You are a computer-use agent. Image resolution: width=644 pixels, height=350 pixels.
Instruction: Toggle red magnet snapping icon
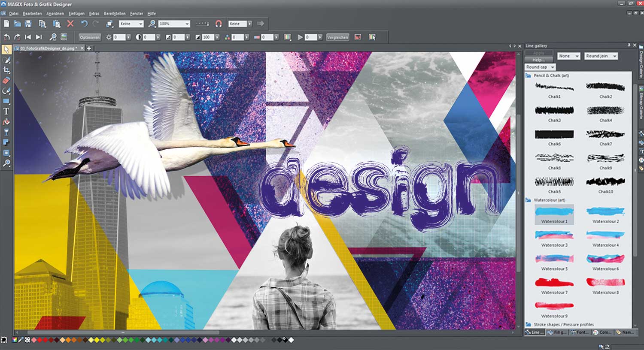tap(219, 24)
